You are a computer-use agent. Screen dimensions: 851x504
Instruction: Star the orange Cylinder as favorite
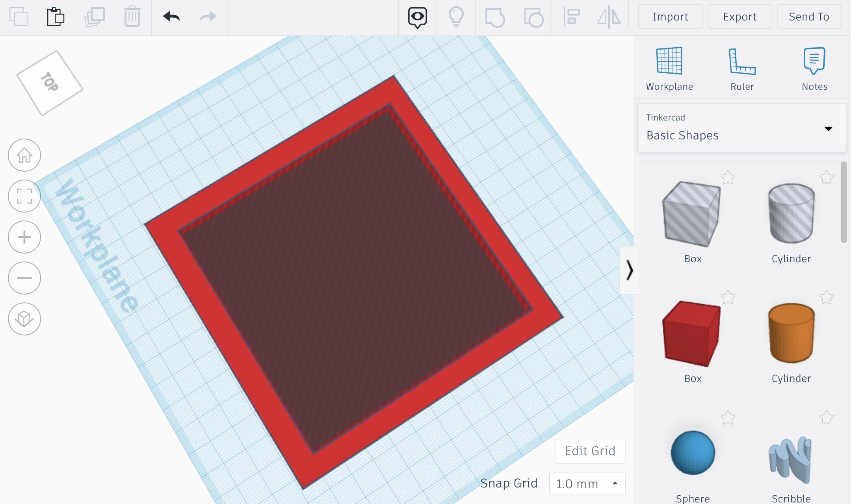coord(826,297)
